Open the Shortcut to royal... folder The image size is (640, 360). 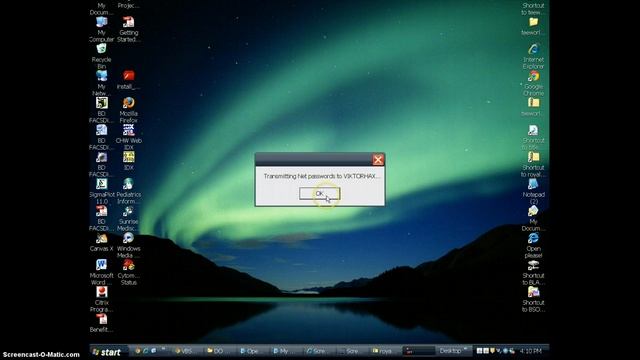(x=533, y=164)
